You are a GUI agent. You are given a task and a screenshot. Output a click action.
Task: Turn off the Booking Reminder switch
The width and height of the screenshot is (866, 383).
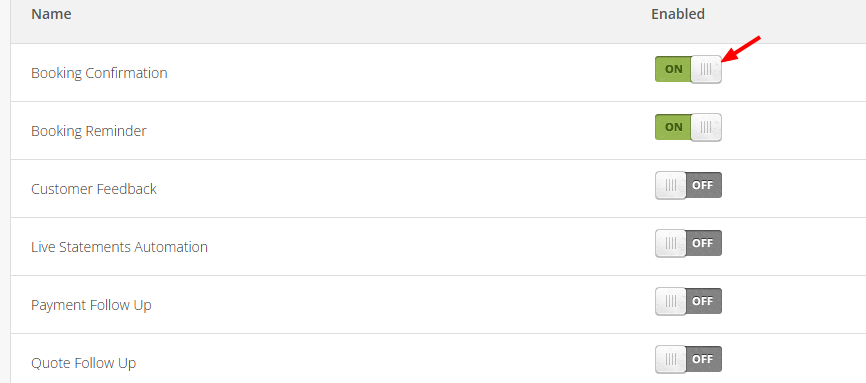tap(688, 127)
